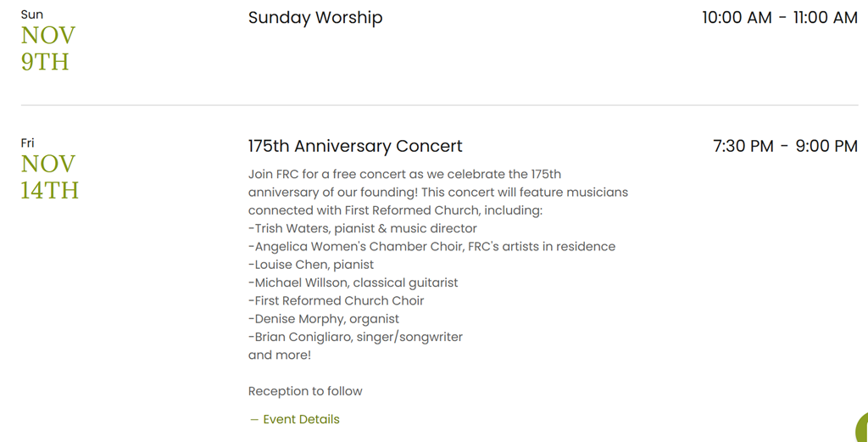Click the Michael Willson, classical guitarist line
This screenshot has height=442, width=868.
click(353, 283)
